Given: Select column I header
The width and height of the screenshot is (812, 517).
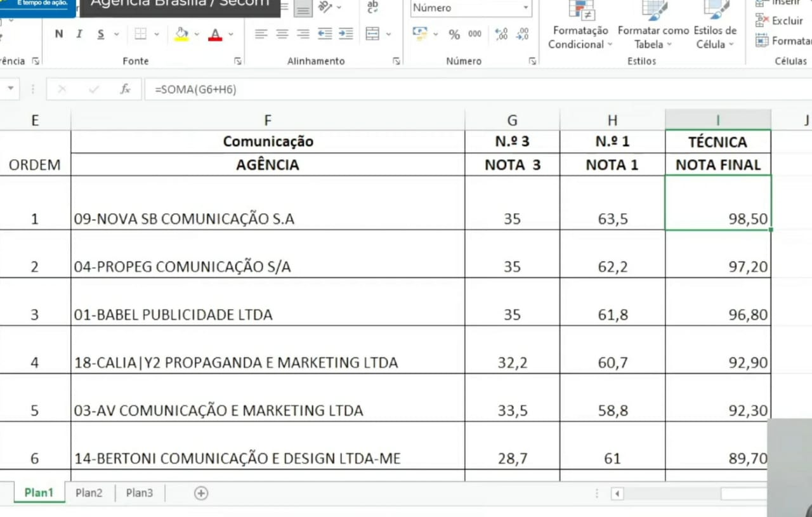Looking at the screenshot, I should pyautogui.click(x=718, y=120).
